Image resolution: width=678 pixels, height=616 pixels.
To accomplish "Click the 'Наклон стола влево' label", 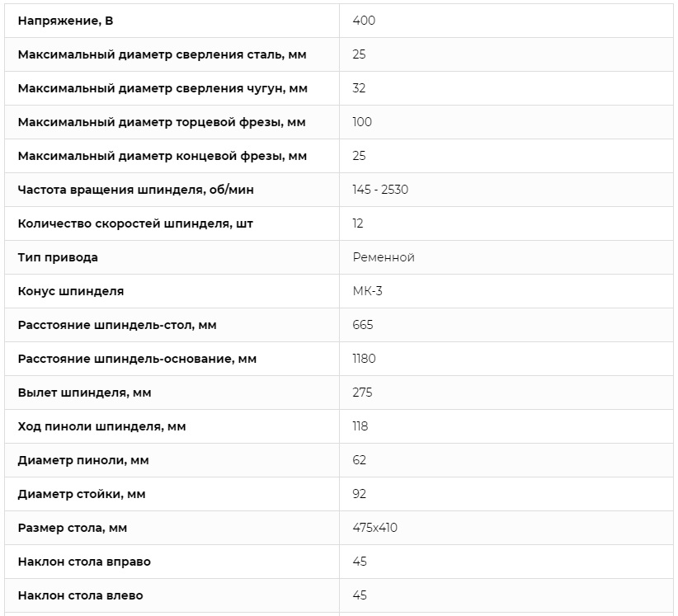I will click(x=81, y=595).
